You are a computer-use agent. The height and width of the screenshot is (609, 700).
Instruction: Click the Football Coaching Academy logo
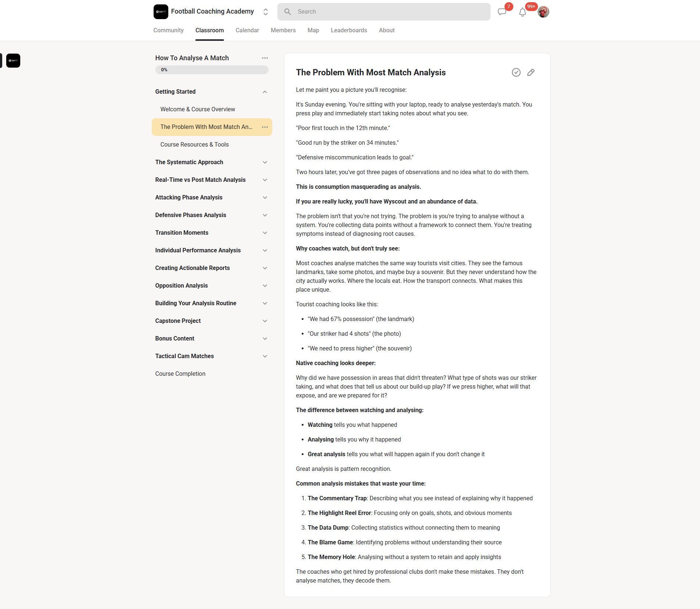tap(161, 12)
